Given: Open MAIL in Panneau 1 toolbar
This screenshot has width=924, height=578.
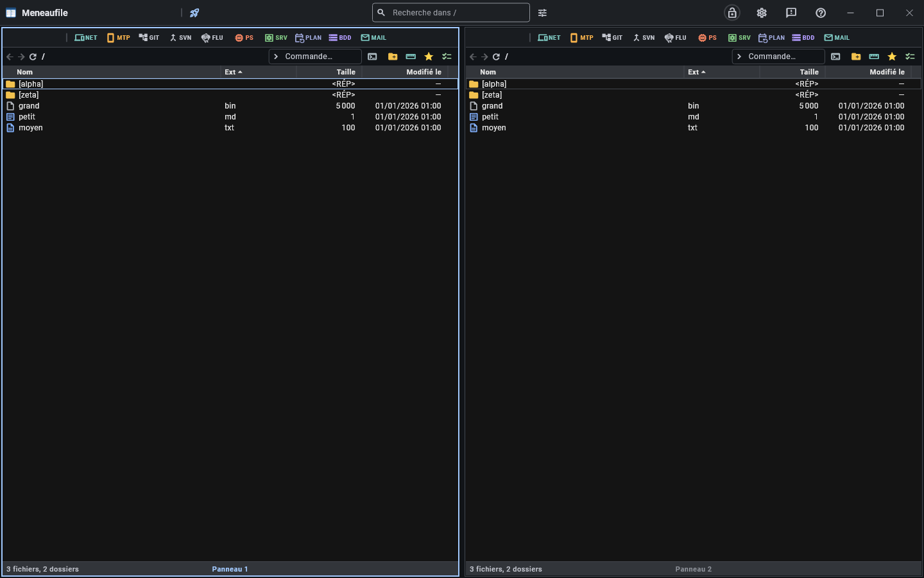Looking at the screenshot, I should (373, 38).
